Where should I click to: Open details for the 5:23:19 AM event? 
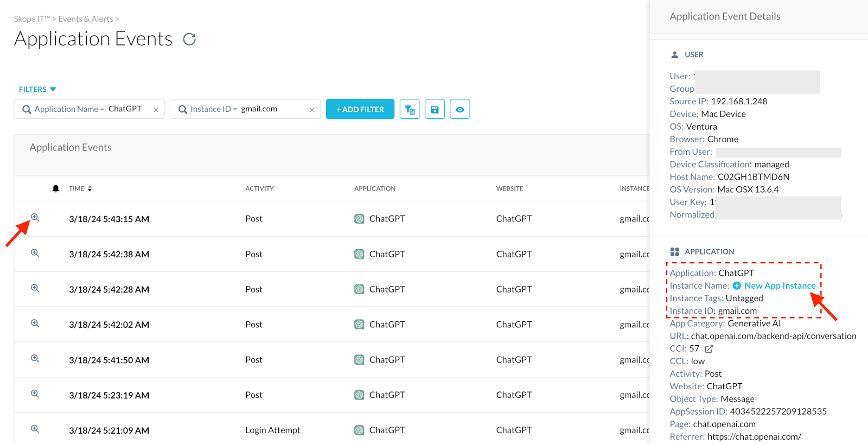(x=35, y=394)
